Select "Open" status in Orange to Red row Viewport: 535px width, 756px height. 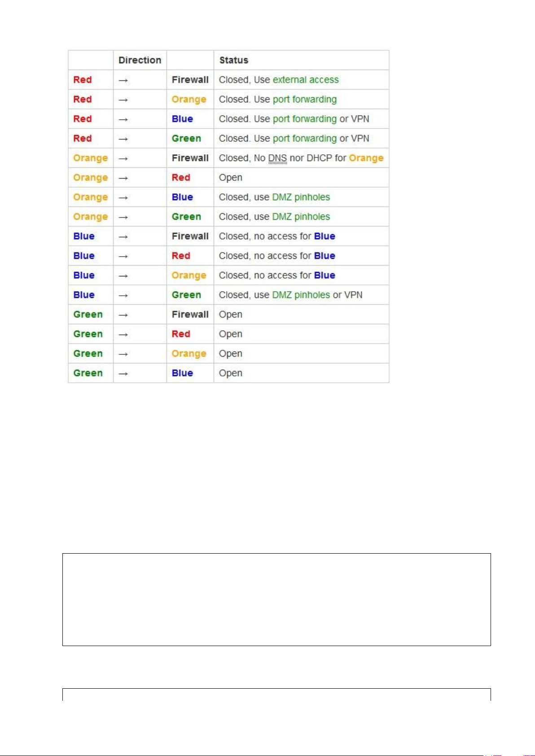coord(230,178)
